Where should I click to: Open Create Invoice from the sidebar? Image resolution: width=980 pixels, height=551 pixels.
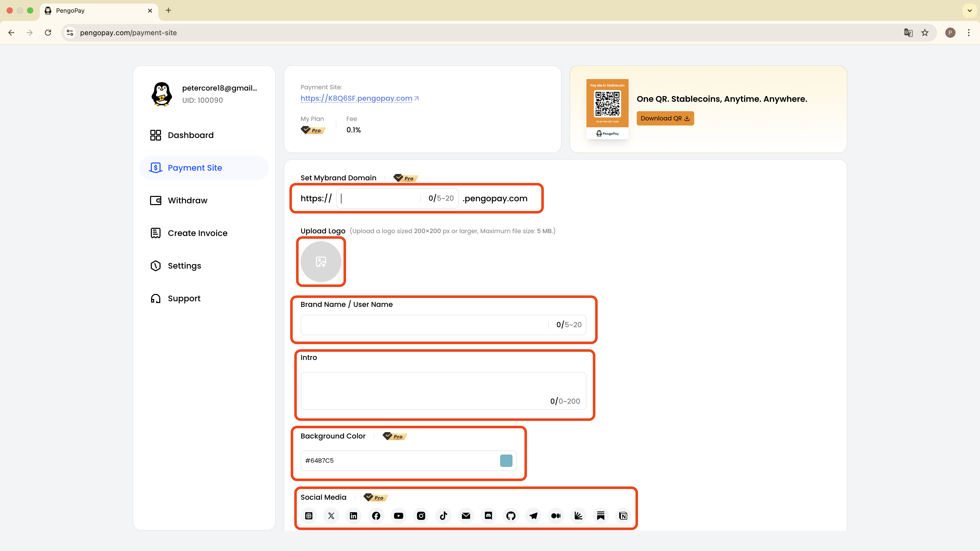tap(197, 233)
